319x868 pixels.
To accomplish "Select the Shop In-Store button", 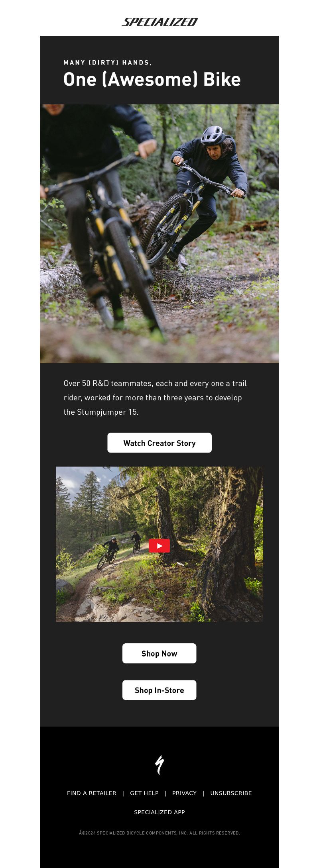I will tap(159, 690).
